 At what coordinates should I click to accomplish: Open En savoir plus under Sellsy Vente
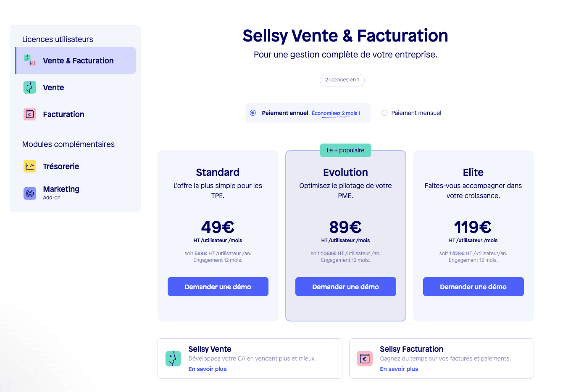208,368
